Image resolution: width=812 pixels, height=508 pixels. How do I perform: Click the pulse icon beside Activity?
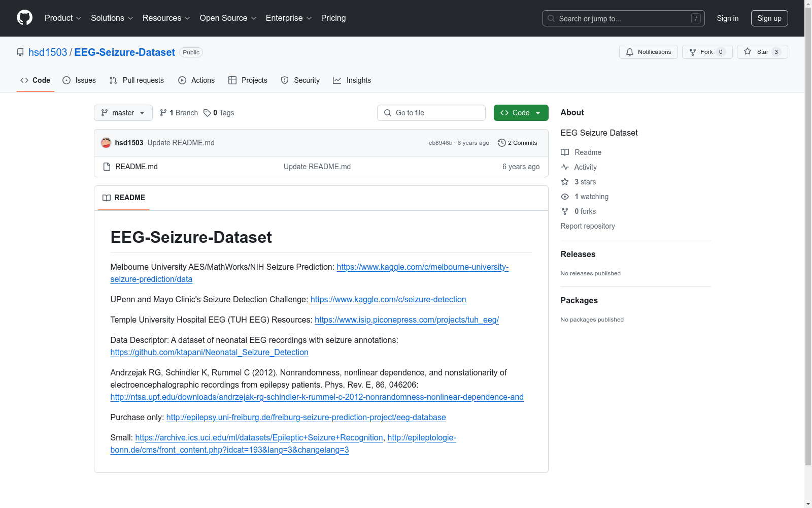click(x=565, y=167)
